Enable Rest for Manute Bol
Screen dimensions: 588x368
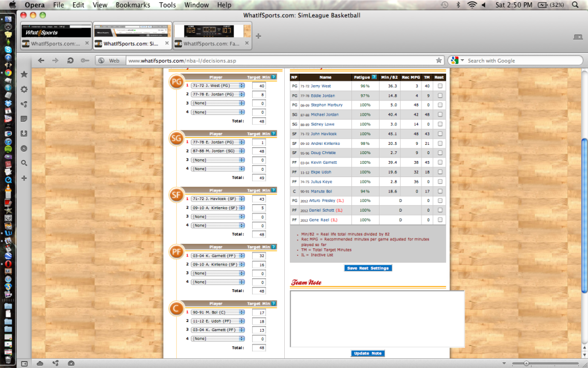[x=440, y=191]
